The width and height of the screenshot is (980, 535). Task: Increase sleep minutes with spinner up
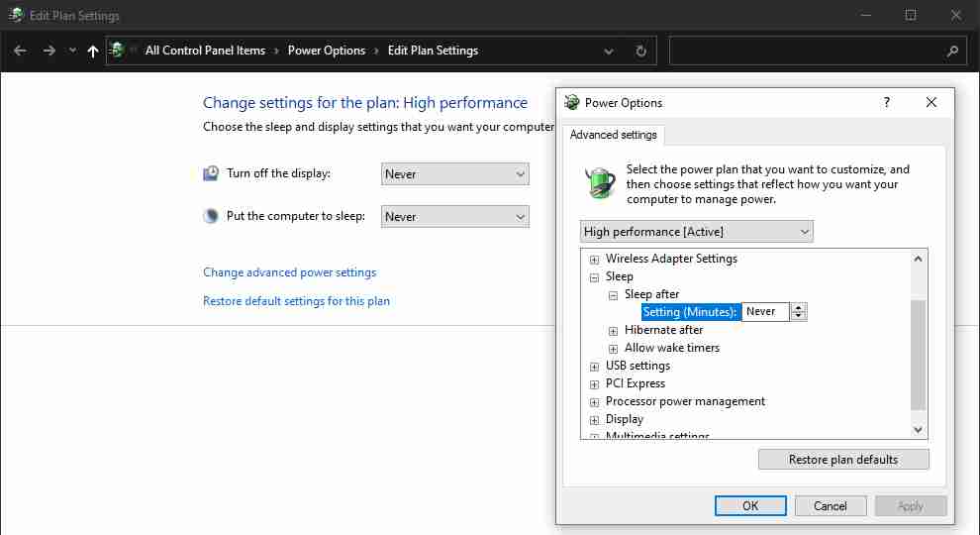[798, 307]
